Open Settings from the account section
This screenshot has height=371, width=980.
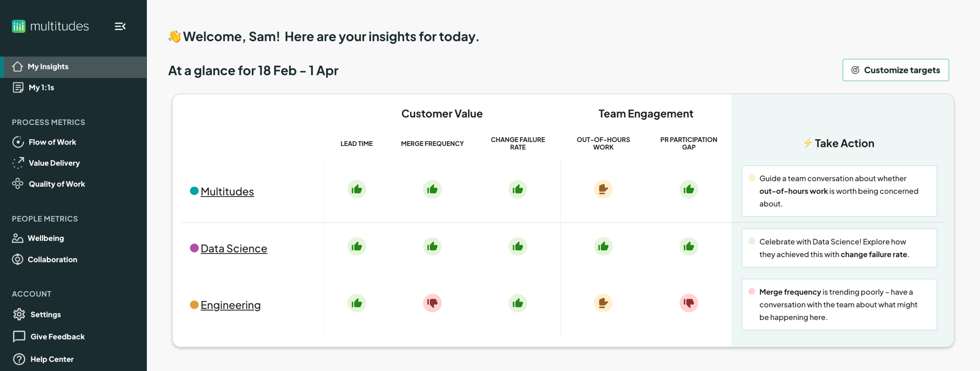pyautogui.click(x=45, y=314)
